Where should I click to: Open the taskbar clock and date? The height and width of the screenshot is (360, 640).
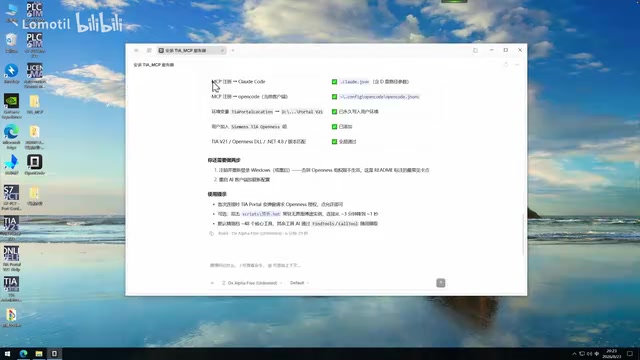tap(611, 353)
